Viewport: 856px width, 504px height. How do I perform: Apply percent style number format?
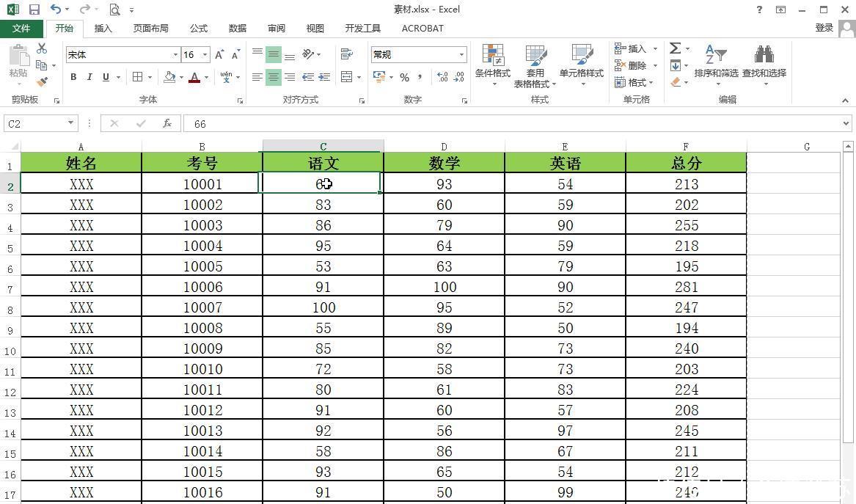tap(404, 77)
